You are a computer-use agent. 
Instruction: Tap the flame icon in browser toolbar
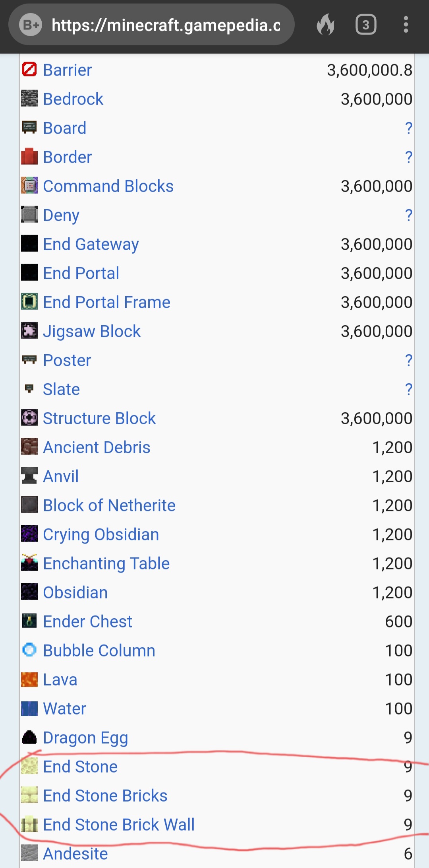pos(325,25)
